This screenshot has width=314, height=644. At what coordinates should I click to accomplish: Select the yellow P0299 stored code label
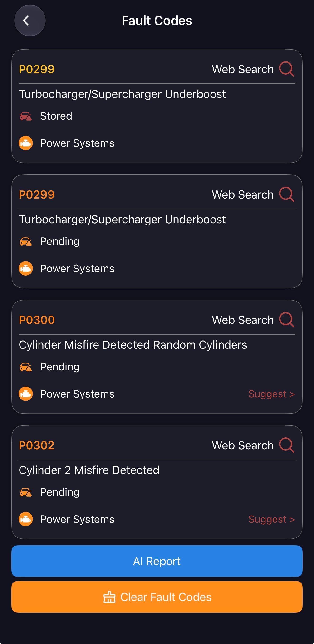point(37,69)
